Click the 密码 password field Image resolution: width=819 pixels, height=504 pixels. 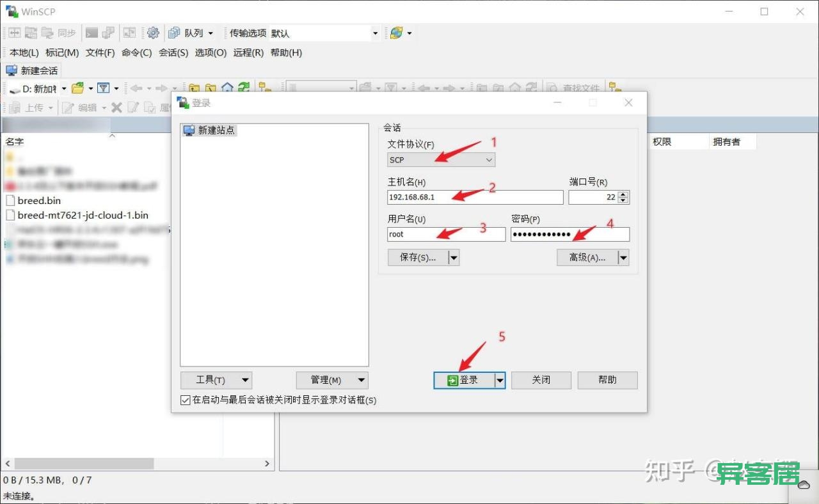570,234
